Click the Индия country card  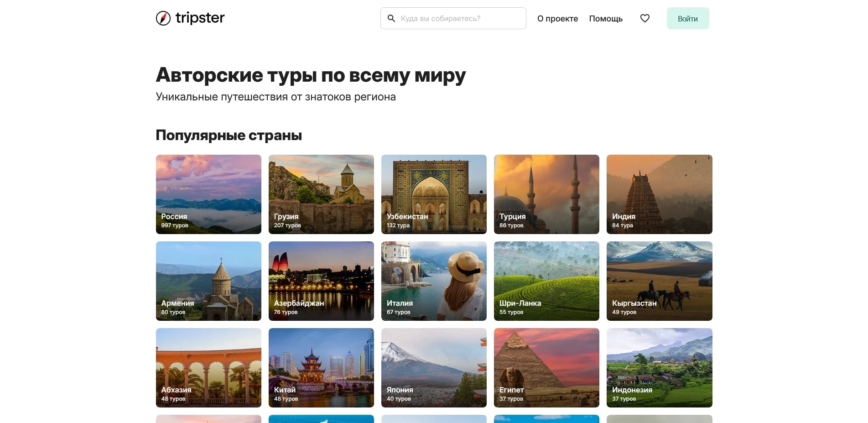point(659,194)
